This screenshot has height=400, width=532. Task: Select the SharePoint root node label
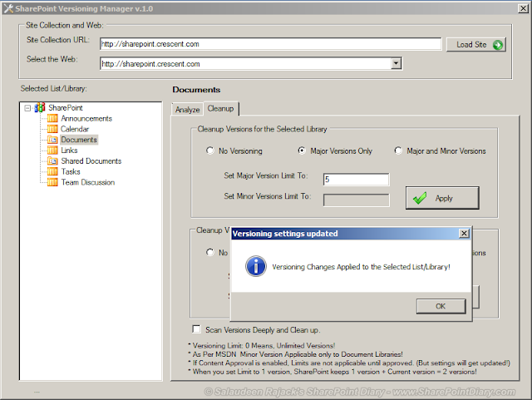point(66,107)
